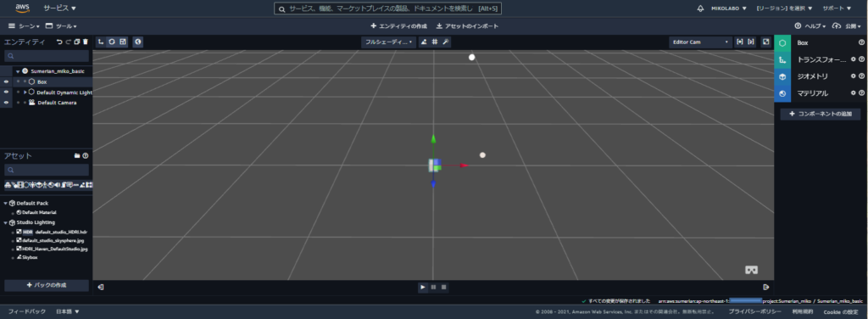The height and width of the screenshot is (319, 868).
Task: Hide the Box entity using the eye
Action: point(6,81)
